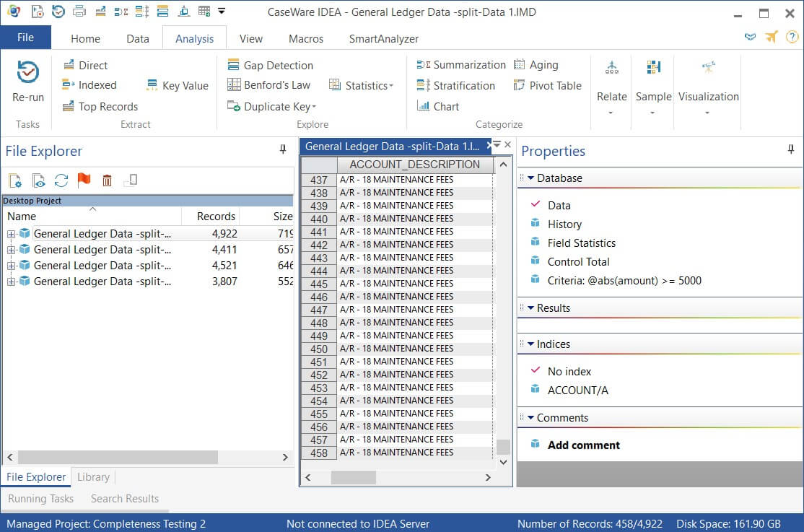Click the greyed-out icon right of the trash
This screenshot has width=804, height=532.
pos(131,180)
